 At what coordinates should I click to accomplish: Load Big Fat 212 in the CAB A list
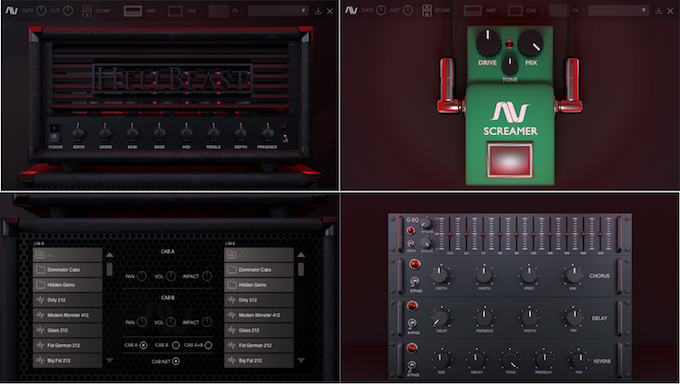coord(68,361)
